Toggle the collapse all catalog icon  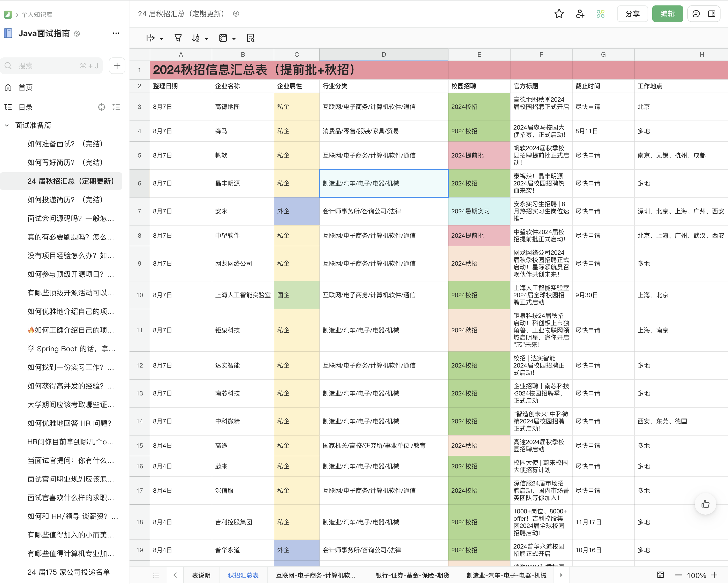point(116,107)
